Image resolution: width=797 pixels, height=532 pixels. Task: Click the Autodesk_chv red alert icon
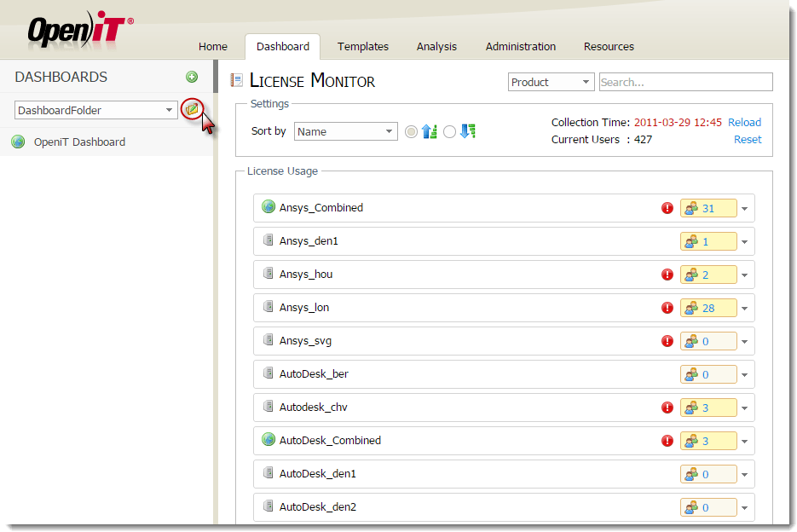point(667,408)
